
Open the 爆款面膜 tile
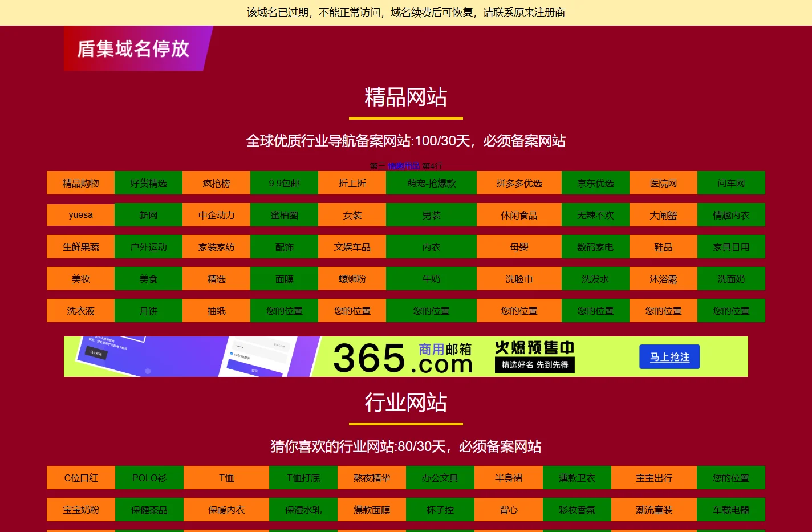click(372, 510)
